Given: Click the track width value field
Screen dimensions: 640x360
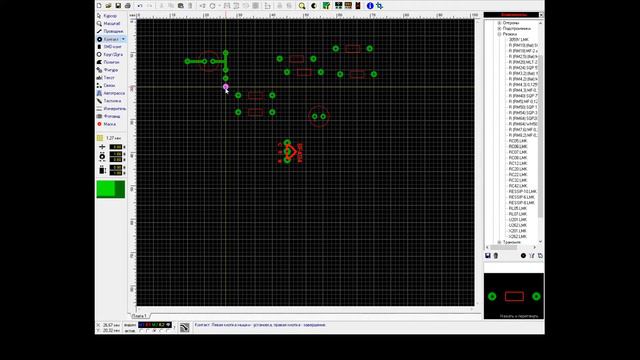Looking at the screenshot, I should (116, 147).
